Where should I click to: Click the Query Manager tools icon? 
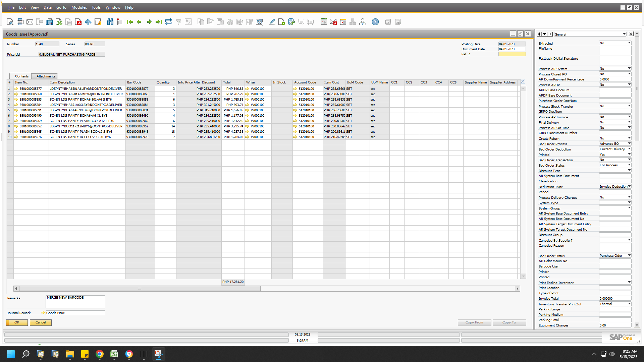click(x=291, y=22)
